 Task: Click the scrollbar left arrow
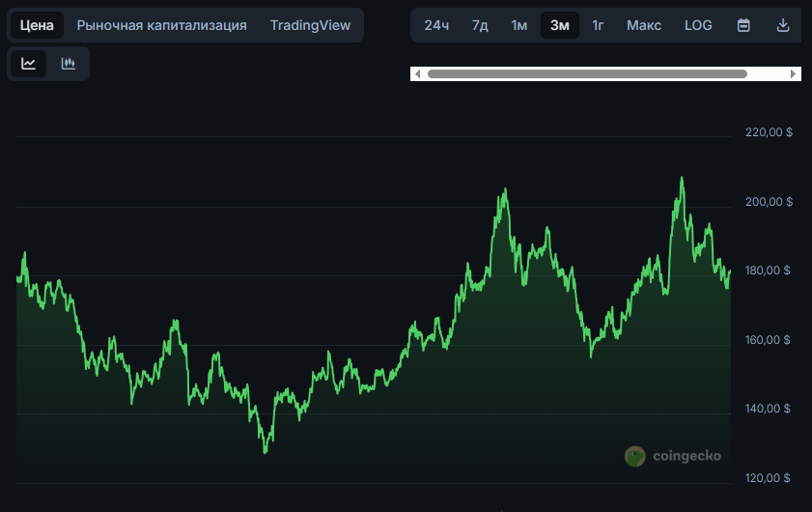(x=416, y=73)
